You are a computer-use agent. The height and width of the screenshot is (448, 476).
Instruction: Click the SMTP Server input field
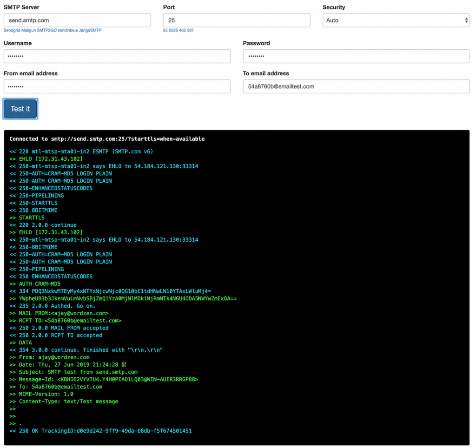point(77,20)
